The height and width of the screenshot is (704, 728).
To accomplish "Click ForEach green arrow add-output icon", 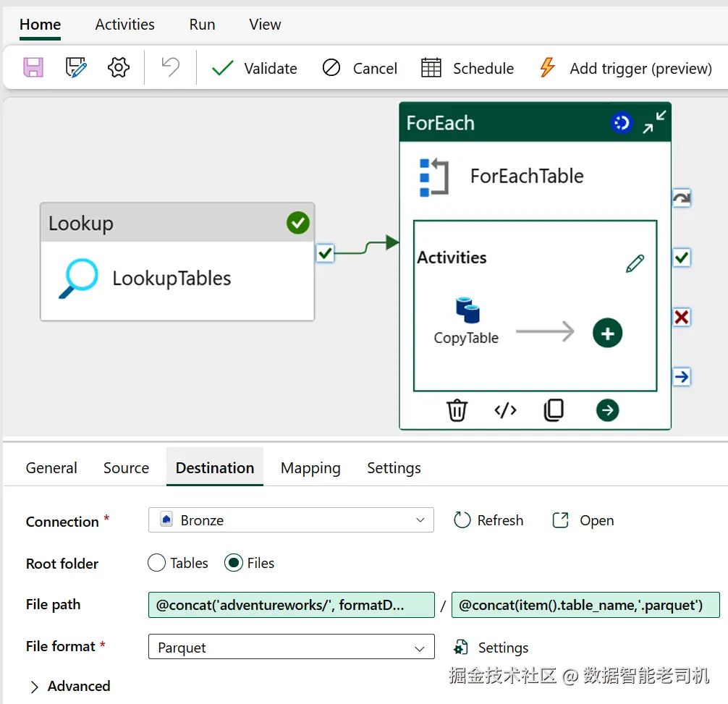I will (x=607, y=410).
